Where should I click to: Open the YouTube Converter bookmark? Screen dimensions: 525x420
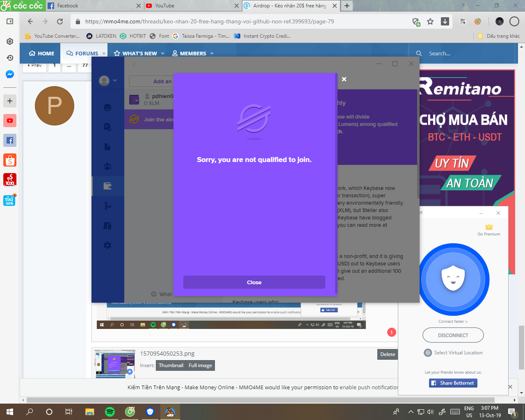pyautogui.click(x=52, y=36)
